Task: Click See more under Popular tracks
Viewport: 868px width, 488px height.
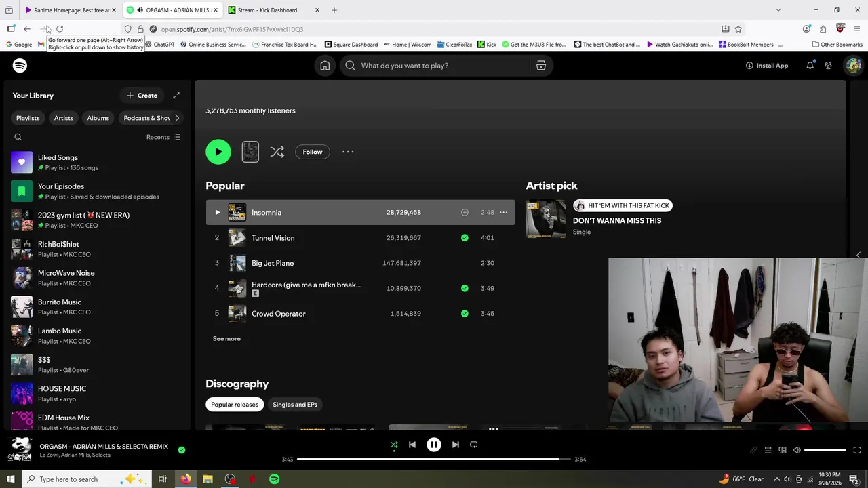Action: [226, 339]
